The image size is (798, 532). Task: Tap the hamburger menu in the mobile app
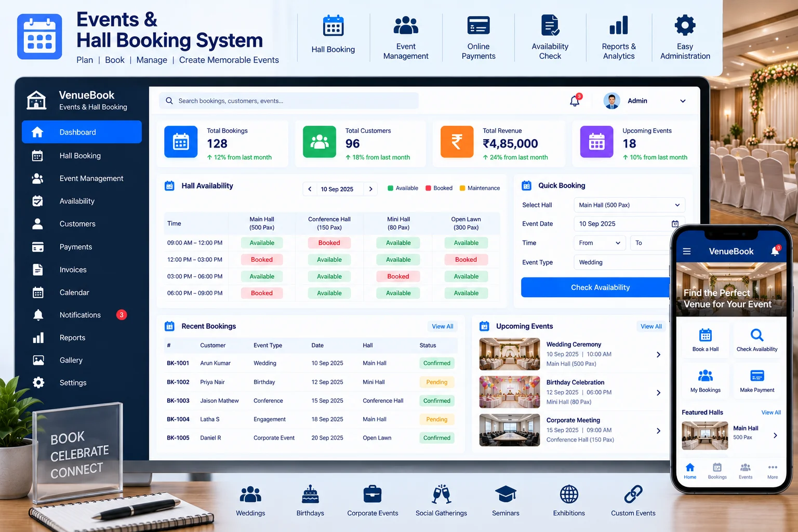[687, 251]
